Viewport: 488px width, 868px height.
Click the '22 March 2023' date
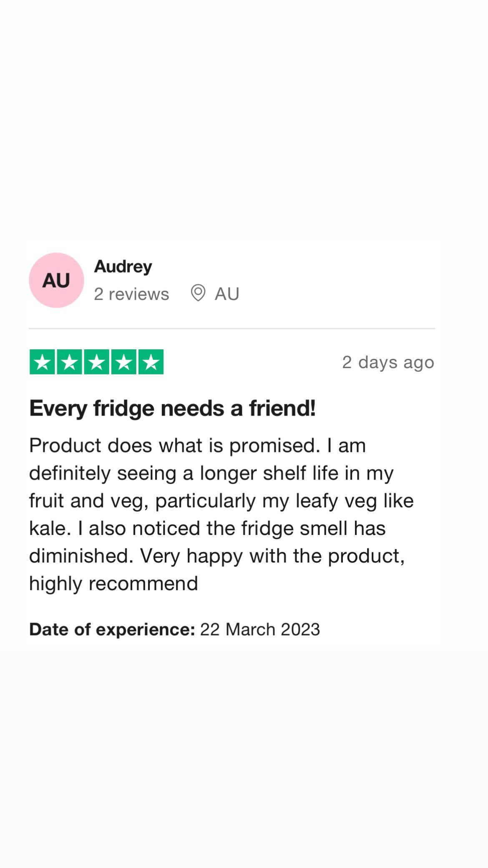tap(260, 629)
